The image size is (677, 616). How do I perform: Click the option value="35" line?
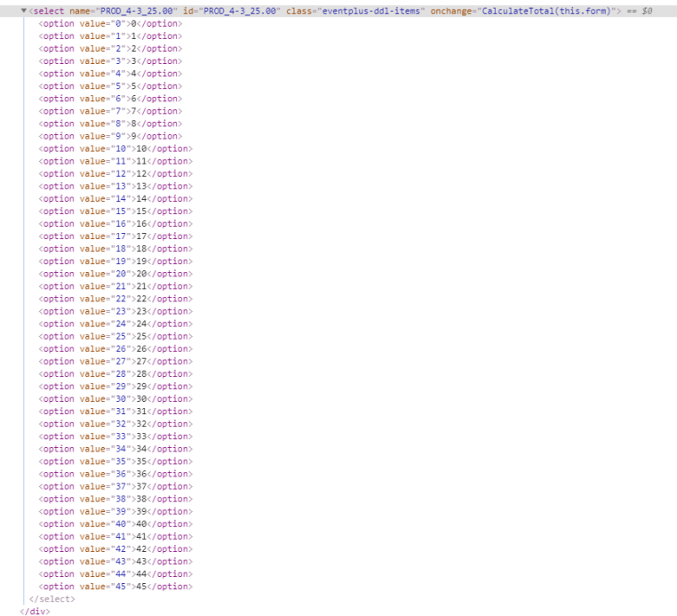pyautogui.click(x=115, y=462)
